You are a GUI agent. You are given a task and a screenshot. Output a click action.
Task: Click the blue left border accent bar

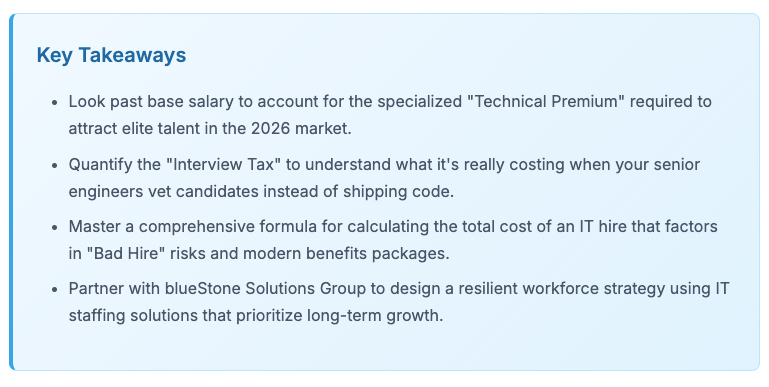(11, 192)
